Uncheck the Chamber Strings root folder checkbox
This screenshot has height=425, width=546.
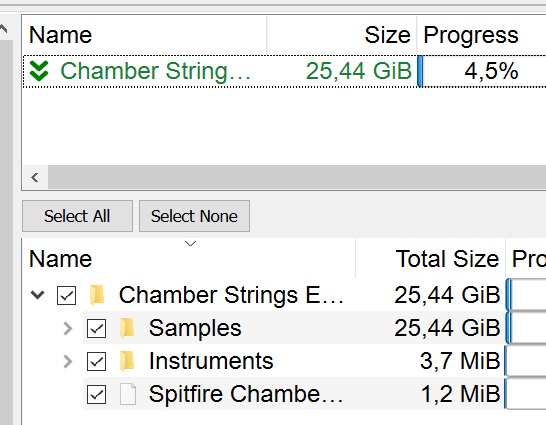click(x=67, y=296)
